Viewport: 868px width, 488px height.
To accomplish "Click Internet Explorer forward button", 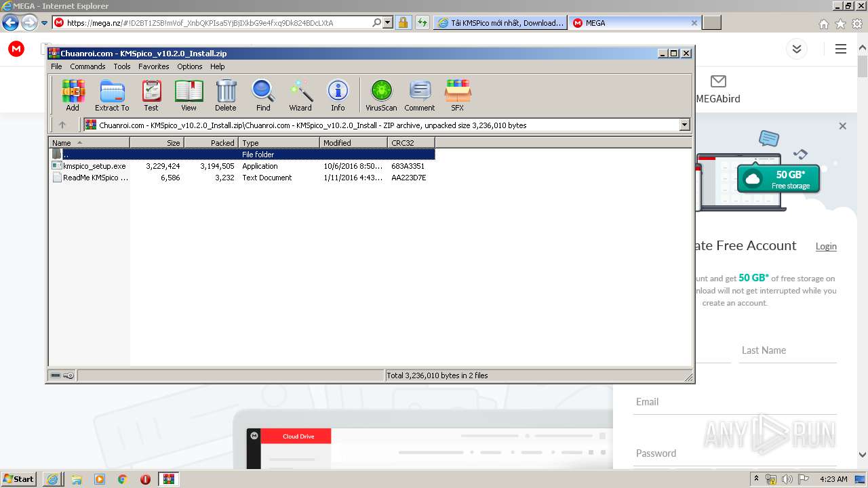I will (x=29, y=22).
